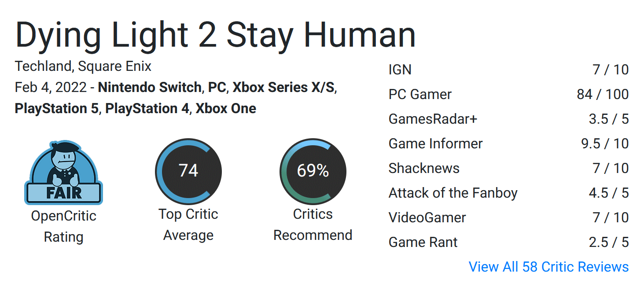Open the GamesRadar+ review entry
The image size is (644, 298).
tap(508, 119)
